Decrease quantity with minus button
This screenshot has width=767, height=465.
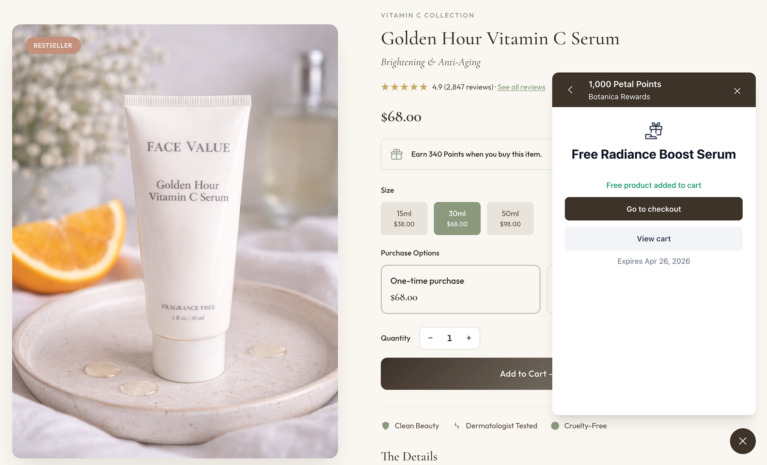[430, 338]
